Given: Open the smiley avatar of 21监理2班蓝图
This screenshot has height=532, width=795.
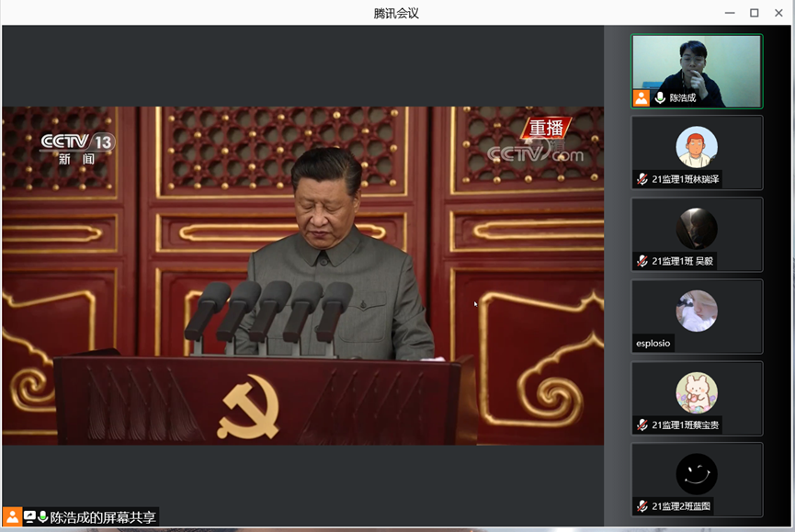Looking at the screenshot, I should tap(697, 474).
